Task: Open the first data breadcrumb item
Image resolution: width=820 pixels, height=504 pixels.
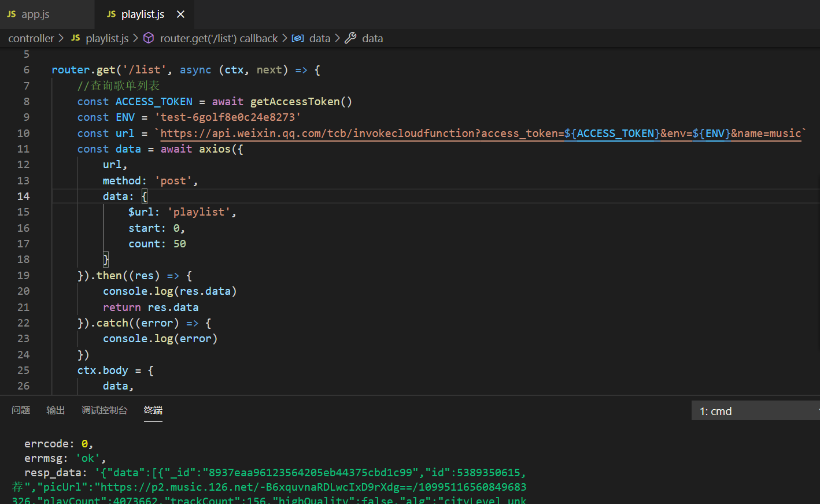Action: 320,38
